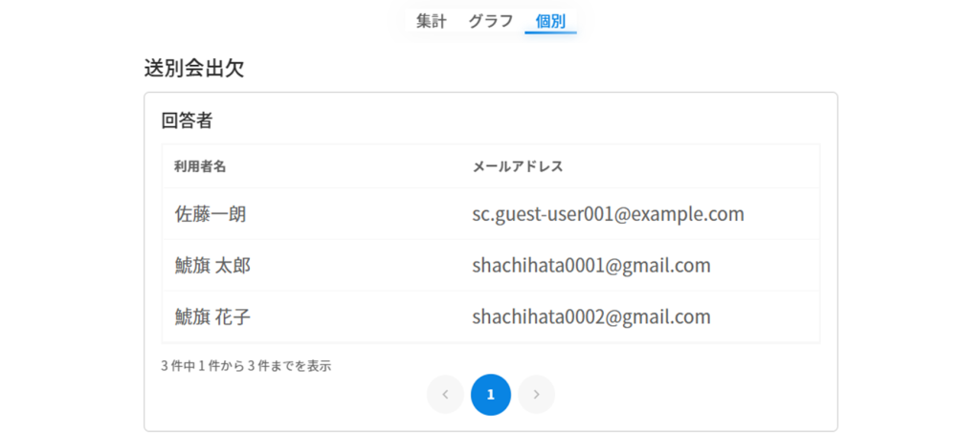Click the 回答者 section heading
The image size is (980, 435).
[x=187, y=121]
